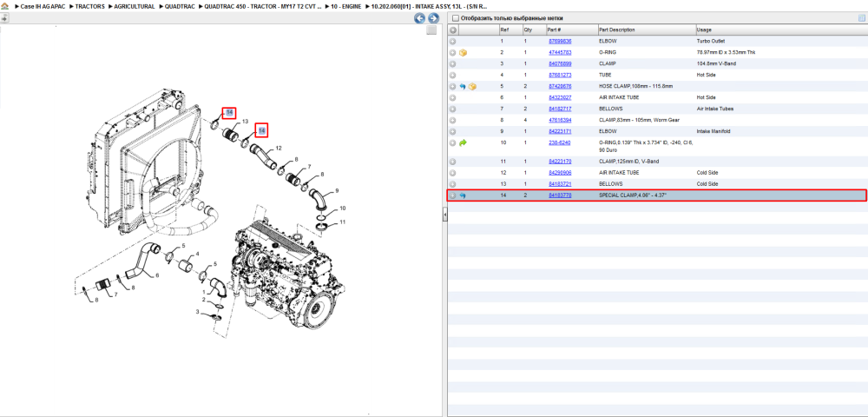Select callout 11 in the diagram
868x417 pixels.
click(342, 222)
